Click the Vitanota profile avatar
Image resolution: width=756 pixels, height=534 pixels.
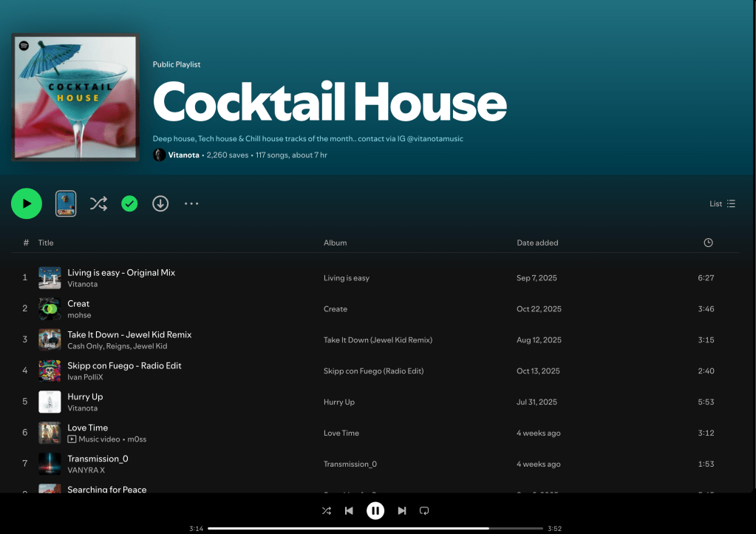click(x=159, y=155)
